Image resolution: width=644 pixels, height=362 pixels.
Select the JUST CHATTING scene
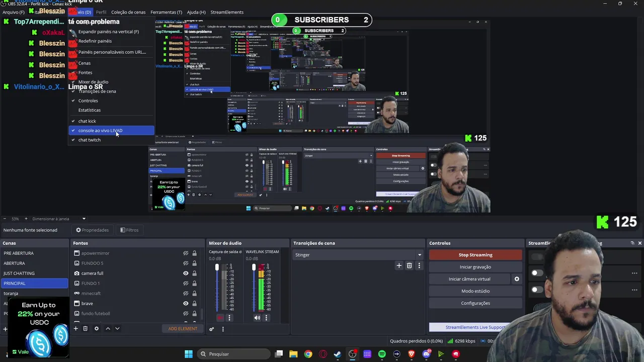pos(34,274)
